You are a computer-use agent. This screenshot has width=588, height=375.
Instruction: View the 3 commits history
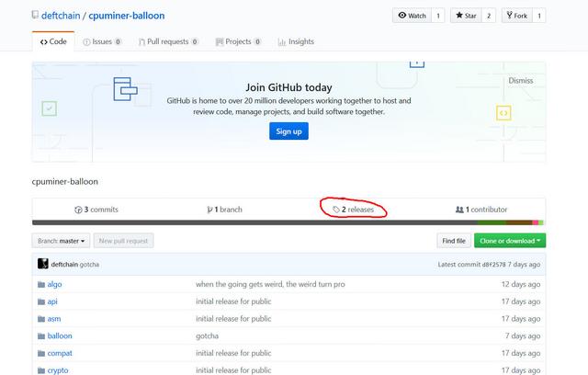[96, 210]
